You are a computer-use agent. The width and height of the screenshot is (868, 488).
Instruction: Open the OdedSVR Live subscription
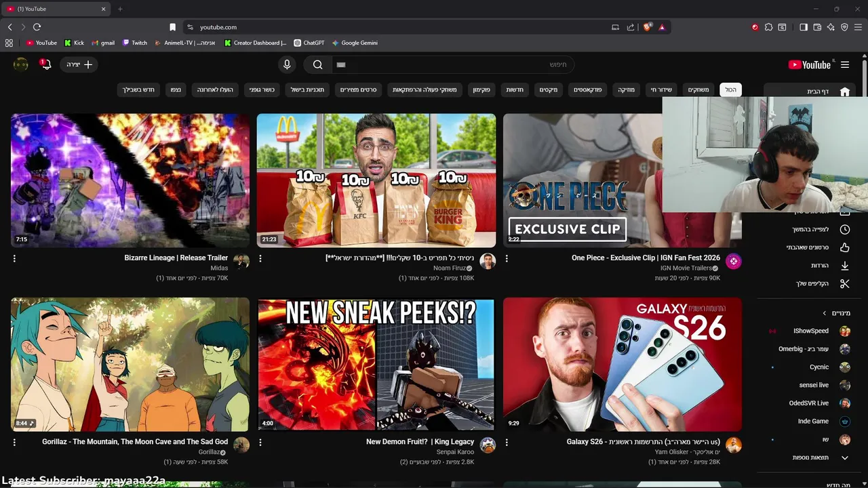click(810, 403)
